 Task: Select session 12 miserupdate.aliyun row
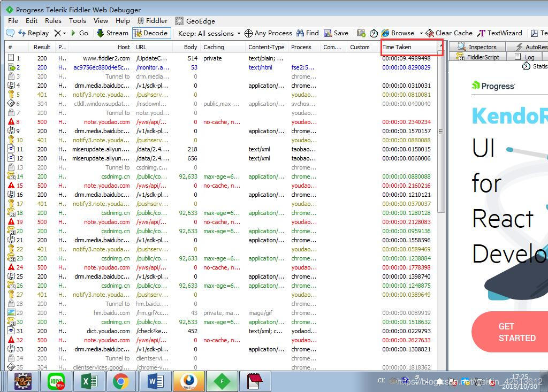tap(220, 158)
